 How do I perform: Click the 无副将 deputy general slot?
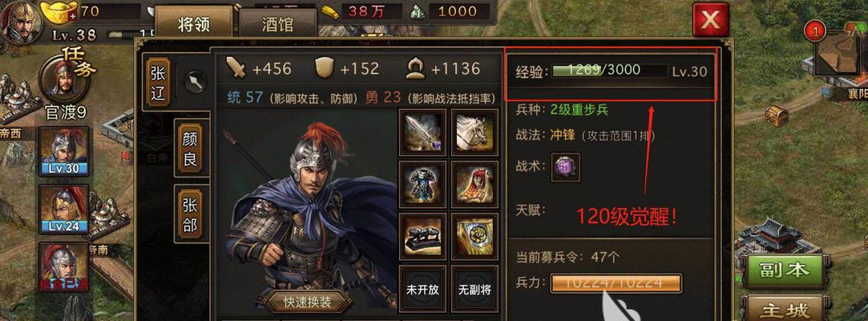(x=474, y=290)
